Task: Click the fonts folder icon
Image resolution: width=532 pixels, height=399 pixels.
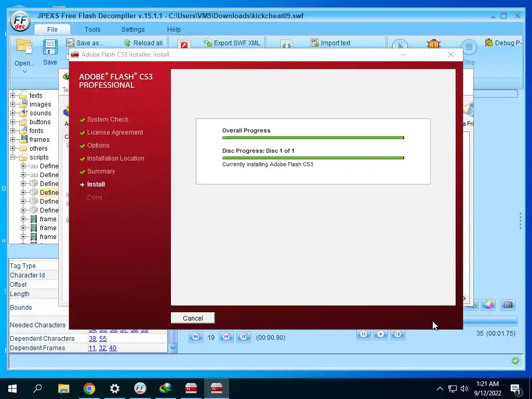Action: [x=23, y=130]
